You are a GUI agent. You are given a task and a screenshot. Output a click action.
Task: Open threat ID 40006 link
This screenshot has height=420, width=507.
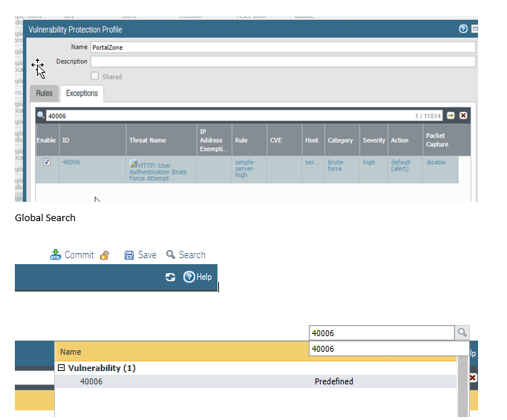click(71, 162)
